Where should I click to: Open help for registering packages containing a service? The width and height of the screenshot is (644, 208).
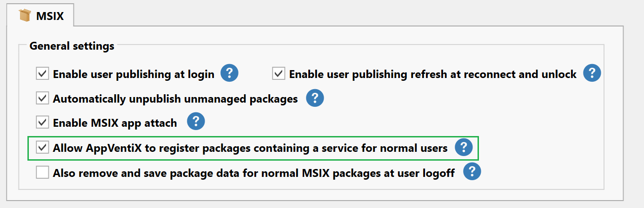(464, 148)
